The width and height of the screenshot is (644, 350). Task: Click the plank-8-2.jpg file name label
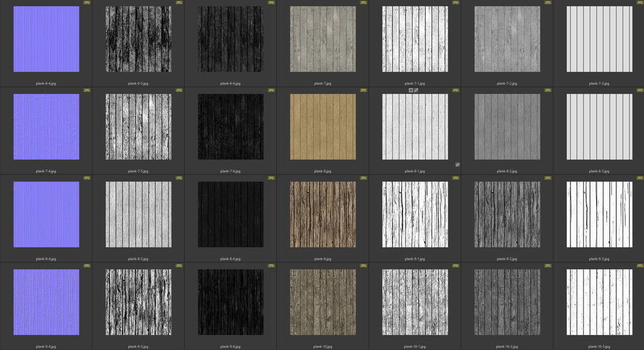(x=507, y=171)
